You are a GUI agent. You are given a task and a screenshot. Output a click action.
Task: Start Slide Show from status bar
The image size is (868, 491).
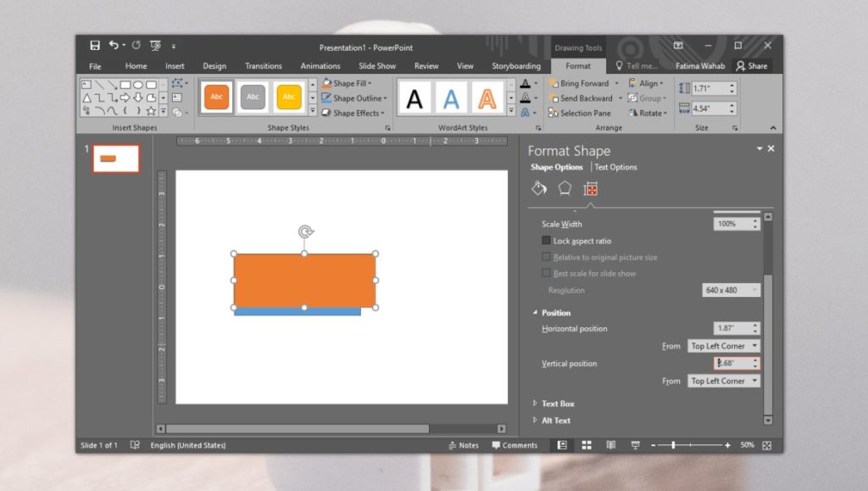coord(634,444)
